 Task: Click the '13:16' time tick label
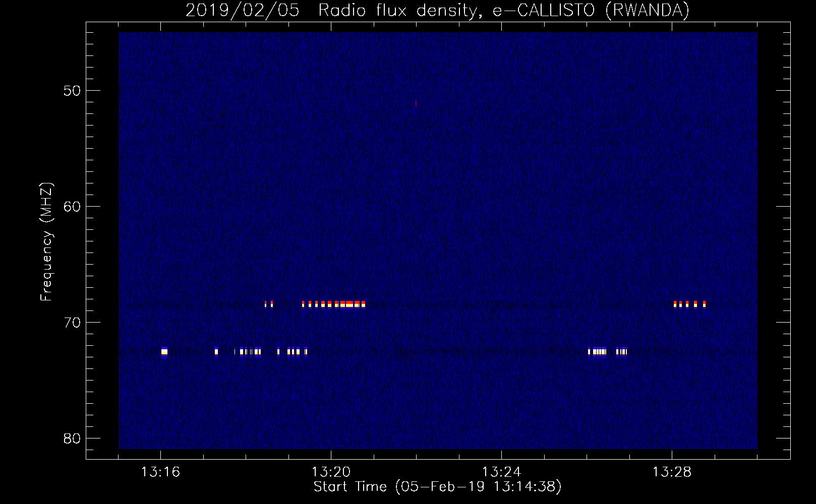point(160,472)
